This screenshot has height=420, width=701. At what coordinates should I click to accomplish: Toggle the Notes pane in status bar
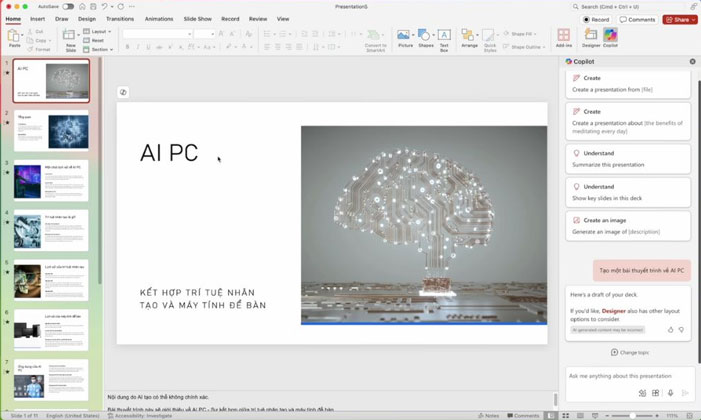coord(488,415)
